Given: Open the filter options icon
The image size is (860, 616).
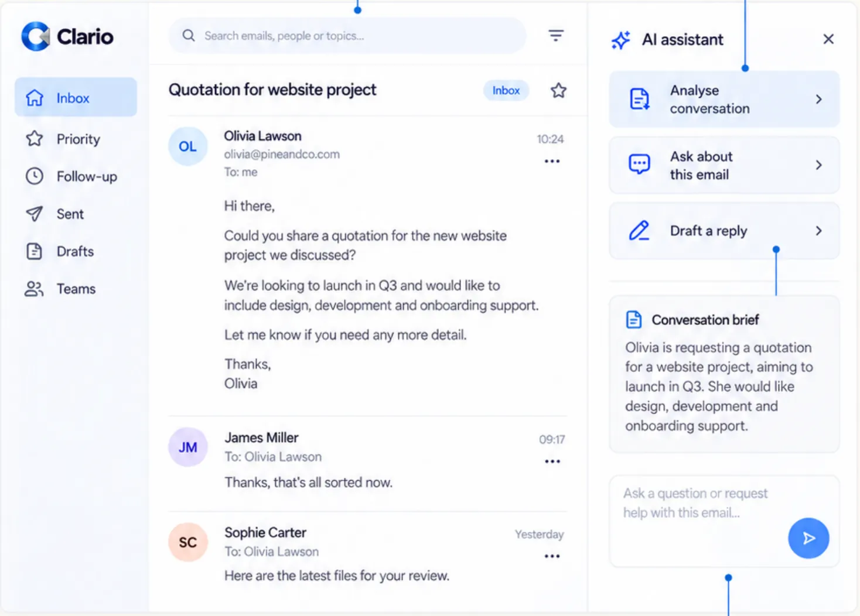Looking at the screenshot, I should pos(556,36).
